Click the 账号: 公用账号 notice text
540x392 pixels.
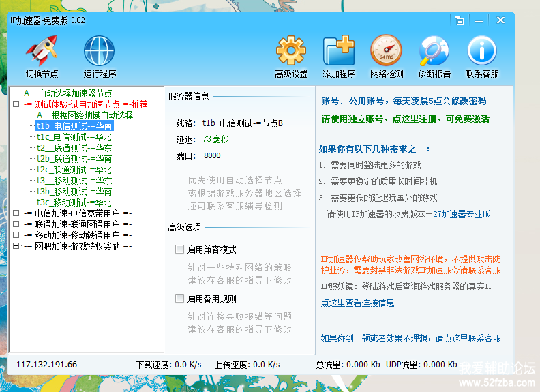[x=404, y=101]
